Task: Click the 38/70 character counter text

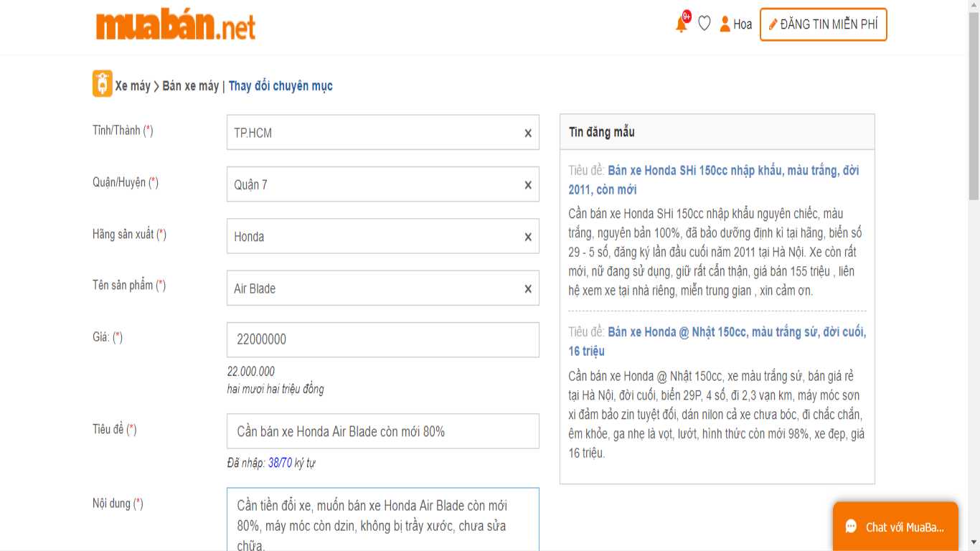Action: tap(280, 463)
